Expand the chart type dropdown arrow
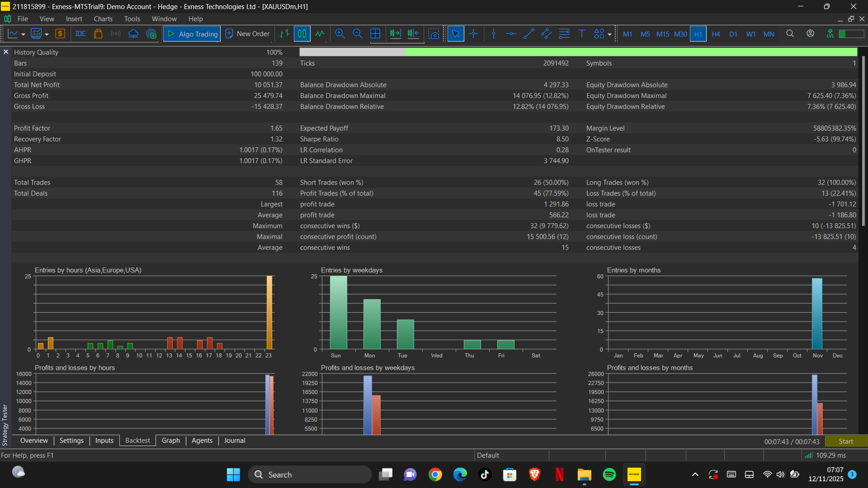This screenshot has width=868, height=488. click(23, 34)
